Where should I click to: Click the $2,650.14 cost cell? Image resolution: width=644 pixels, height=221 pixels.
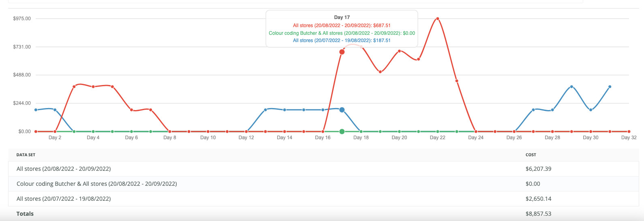click(x=539, y=199)
